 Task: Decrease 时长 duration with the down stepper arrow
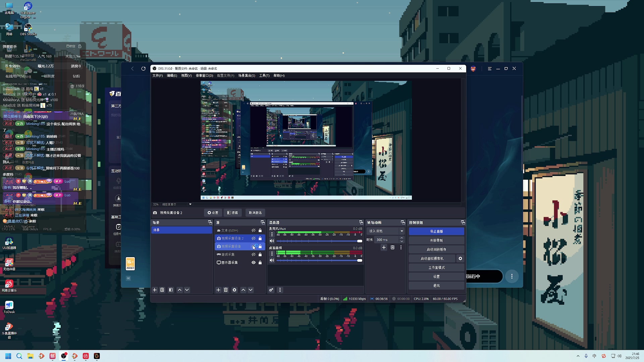401,242
